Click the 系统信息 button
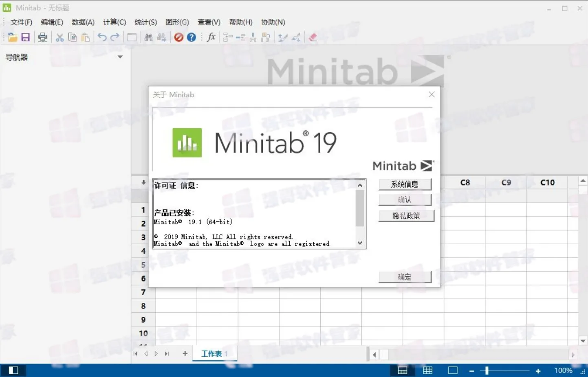The image size is (588, 377). [x=405, y=184]
